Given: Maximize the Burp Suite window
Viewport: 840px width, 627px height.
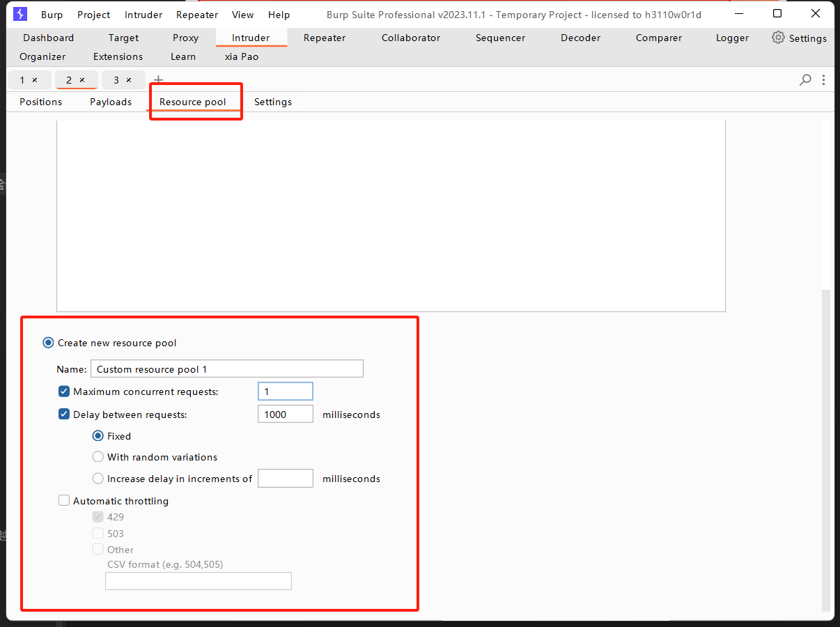Looking at the screenshot, I should point(777,14).
